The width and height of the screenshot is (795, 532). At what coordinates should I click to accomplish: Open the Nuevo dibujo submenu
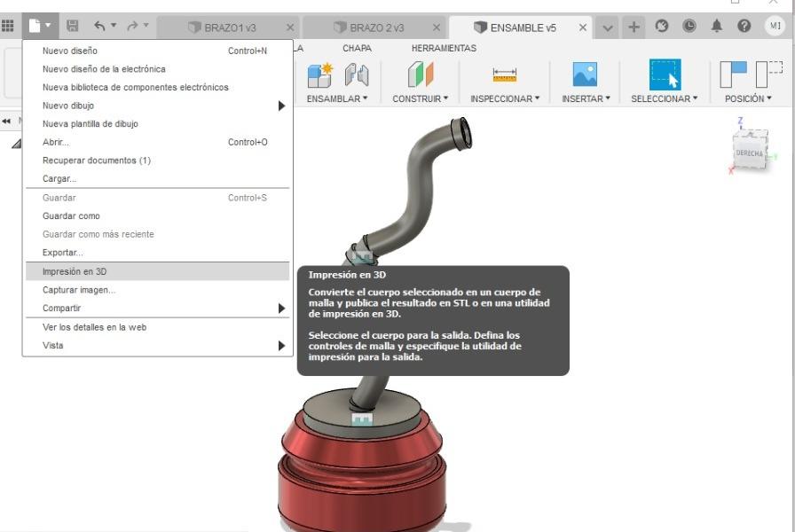157,106
